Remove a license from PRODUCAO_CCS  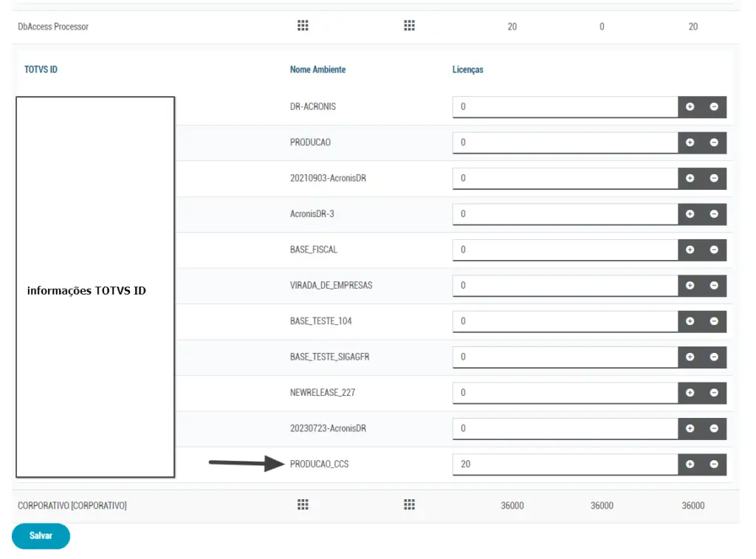714,464
